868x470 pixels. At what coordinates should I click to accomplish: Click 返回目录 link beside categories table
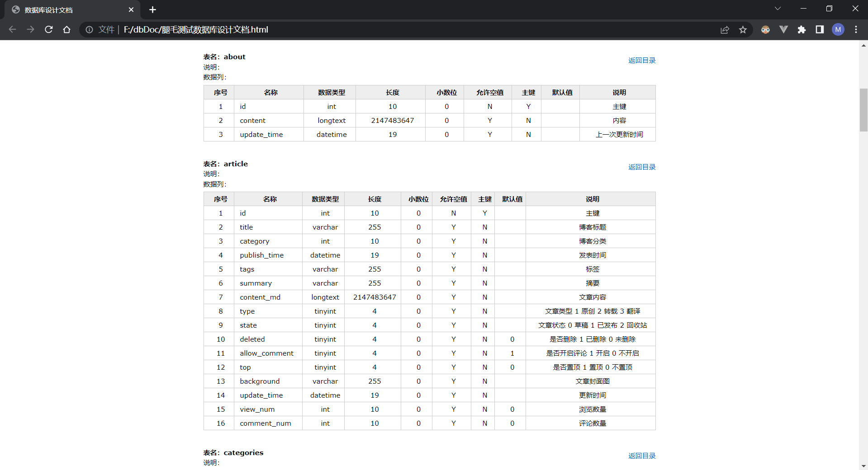point(642,456)
